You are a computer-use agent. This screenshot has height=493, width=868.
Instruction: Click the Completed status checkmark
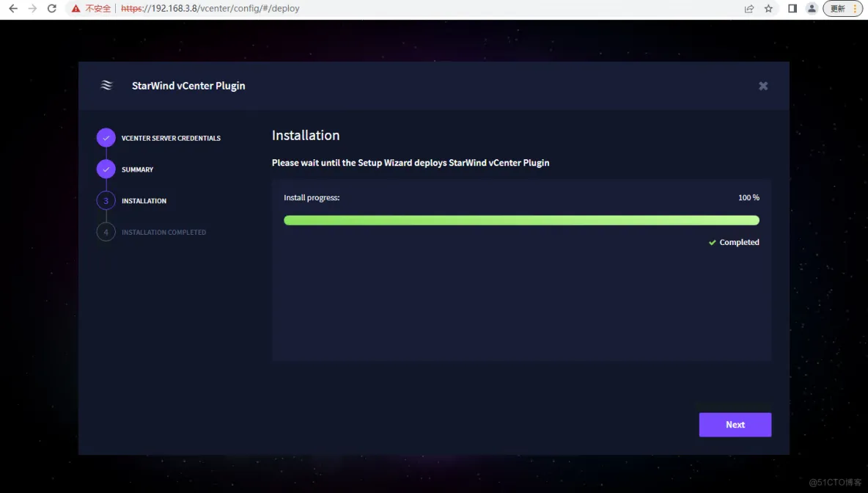click(x=713, y=242)
